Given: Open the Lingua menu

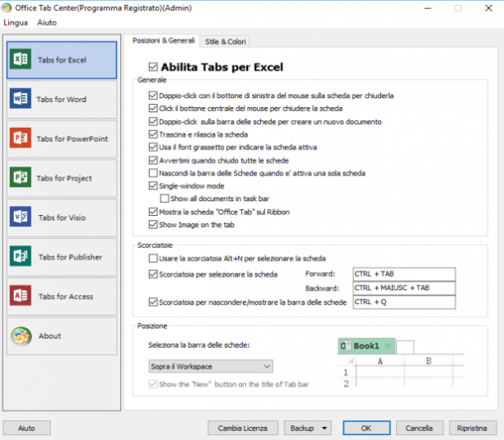Looking at the screenshot, I should (x=16, y=23).
